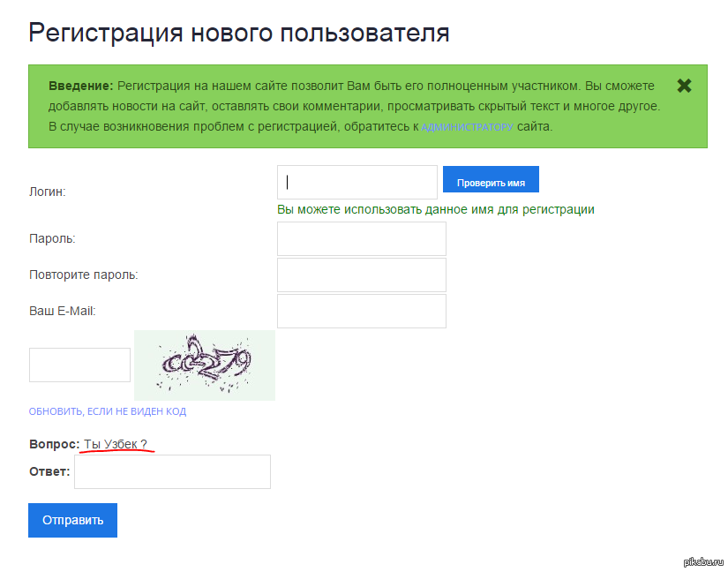Click the Регистрация нового пользователя heading
Screen dimensions: 728x572
(x=239, y=33)
